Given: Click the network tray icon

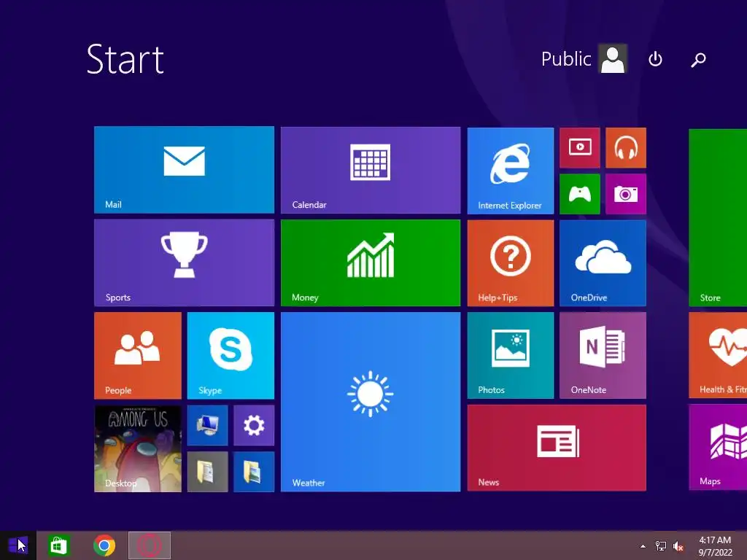Looking at the screenshot, I should 660,546.
